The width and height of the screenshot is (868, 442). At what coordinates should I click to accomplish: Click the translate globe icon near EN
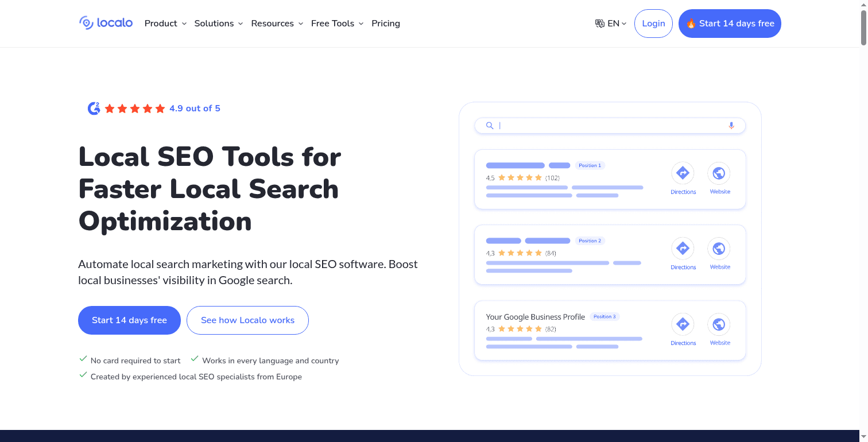tap(599, 23)
